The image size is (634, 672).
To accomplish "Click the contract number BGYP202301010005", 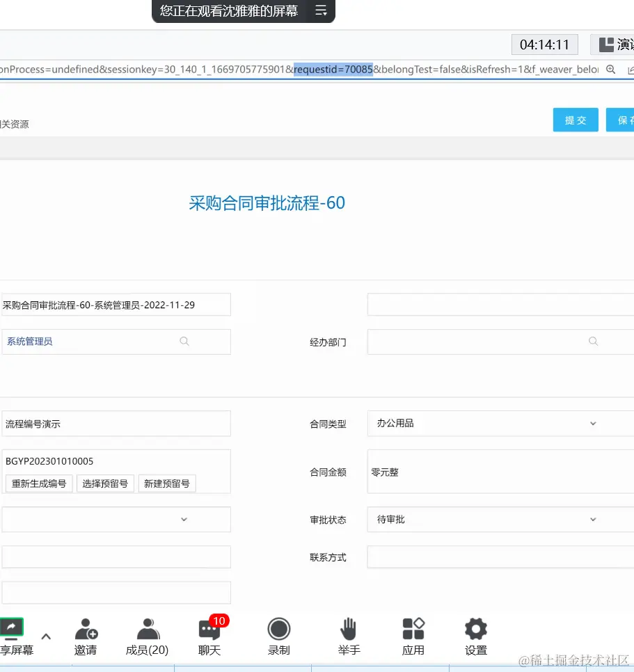I will (49, 461).
